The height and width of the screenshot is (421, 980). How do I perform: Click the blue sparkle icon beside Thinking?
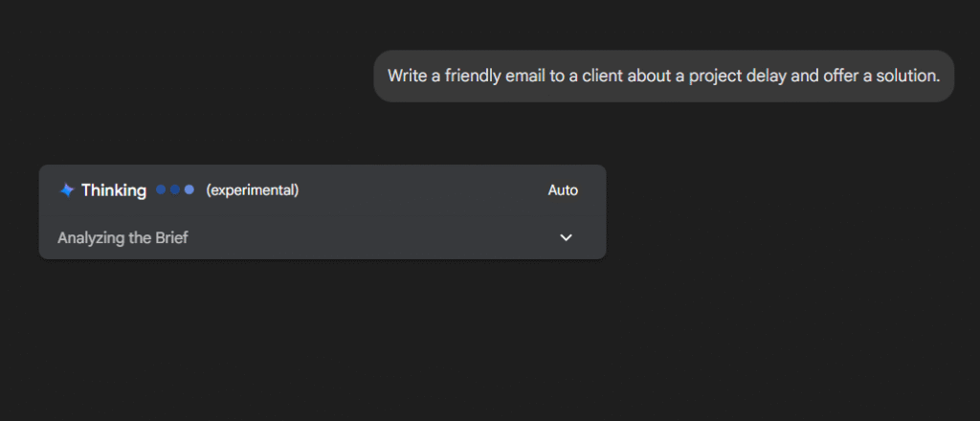coord(66,190)
